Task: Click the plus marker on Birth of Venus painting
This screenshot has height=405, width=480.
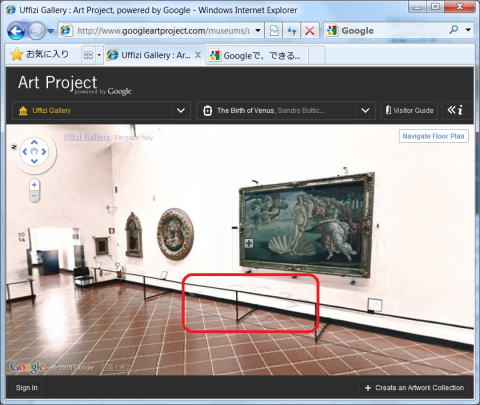Action: [x=249, y=243]
